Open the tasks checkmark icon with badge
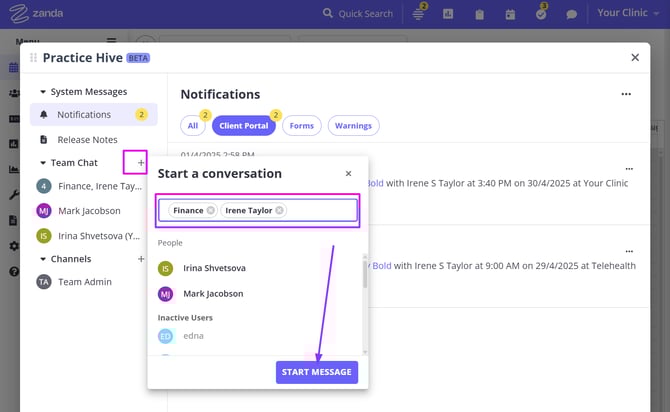The width and height of the screenshot is (670, 412). tap(541, 14)
